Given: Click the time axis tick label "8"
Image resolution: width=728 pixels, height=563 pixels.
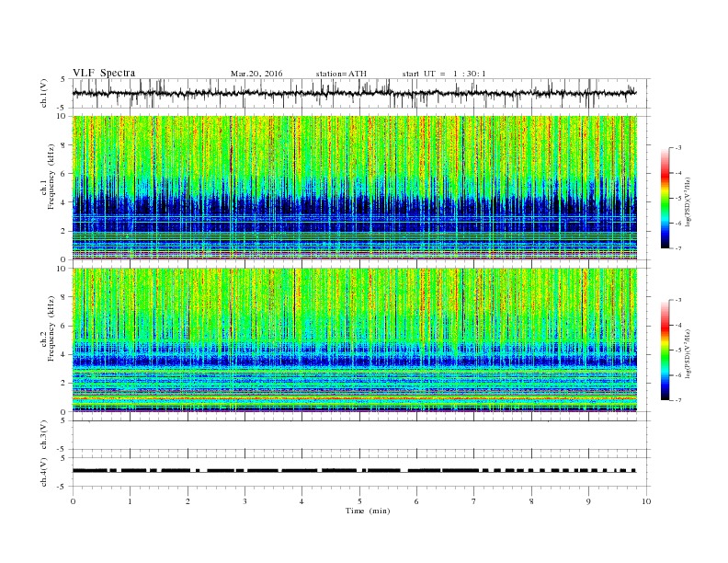Looking at the screenshot, I should click(531, 501).
